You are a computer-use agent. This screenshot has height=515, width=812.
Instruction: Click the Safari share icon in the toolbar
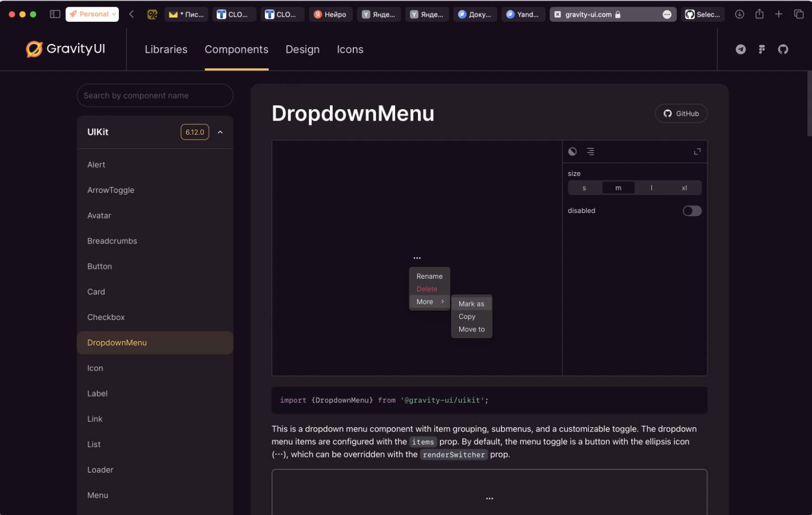coord(759,14)
